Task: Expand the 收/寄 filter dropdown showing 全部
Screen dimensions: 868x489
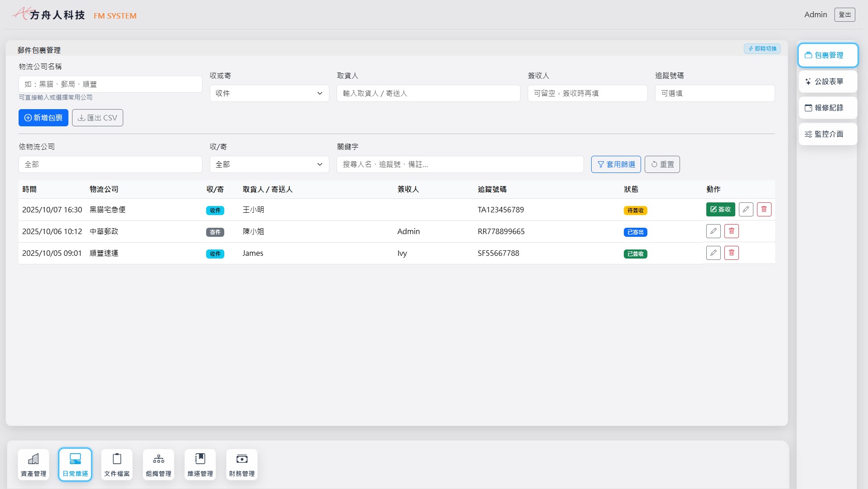Action: tap(269, 164)
